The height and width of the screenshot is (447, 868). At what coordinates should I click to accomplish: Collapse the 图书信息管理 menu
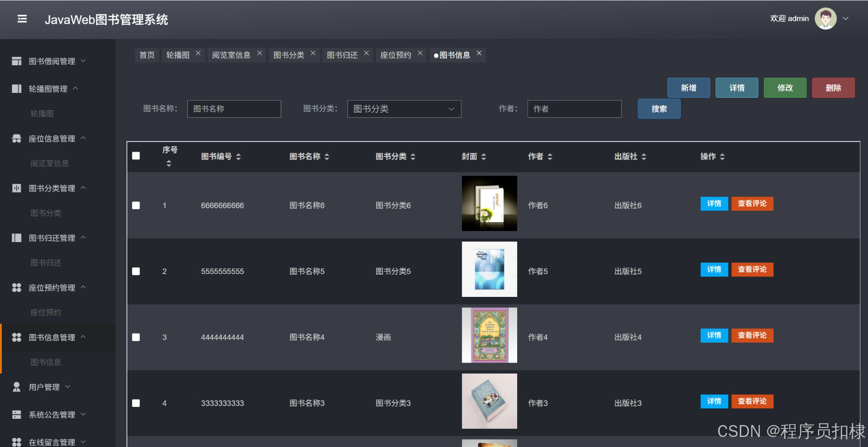[x=83, y=336]
